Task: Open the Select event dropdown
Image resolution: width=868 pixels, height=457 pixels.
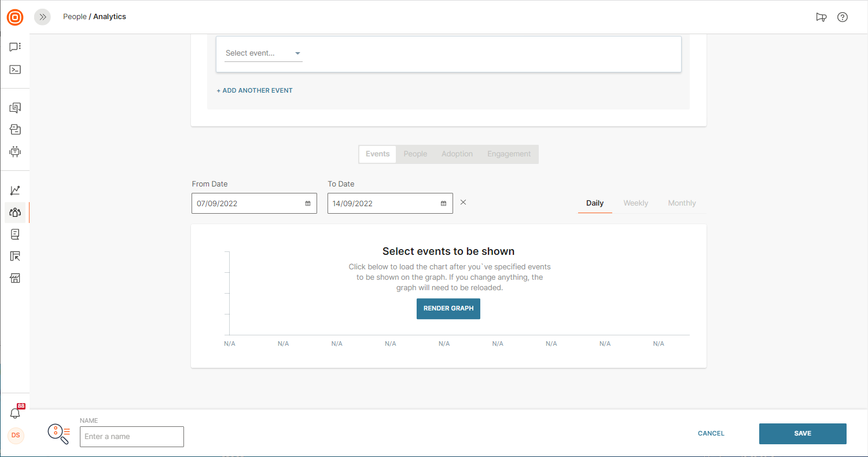Action: point(263,53)
